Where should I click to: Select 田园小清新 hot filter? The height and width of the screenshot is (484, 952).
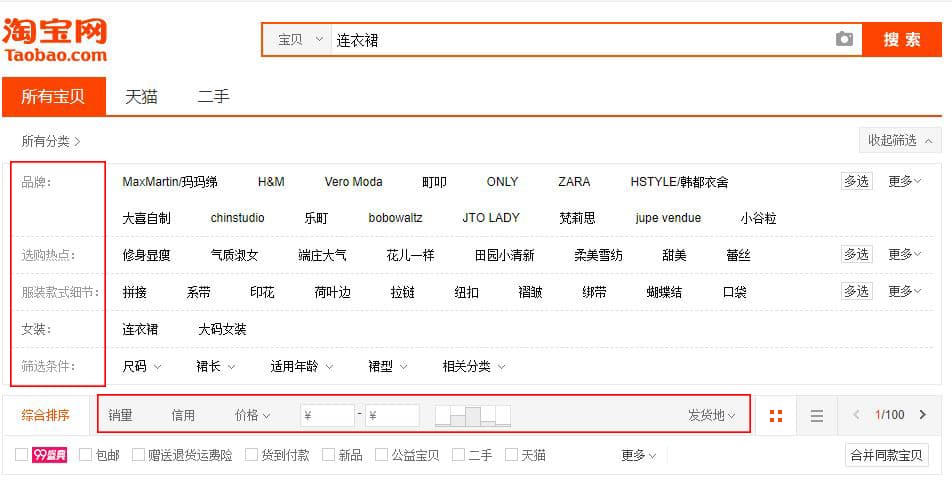(x=505, y=255)
